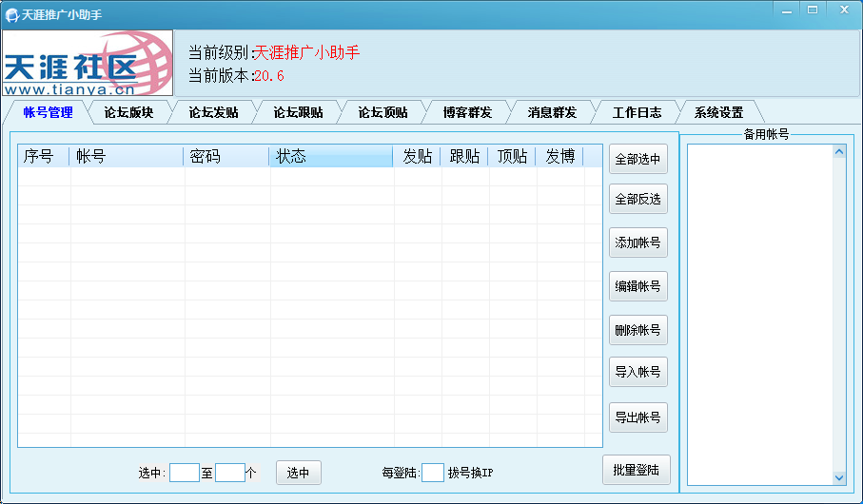
Task: Click the 选中 button below the table
Action: 299,473
